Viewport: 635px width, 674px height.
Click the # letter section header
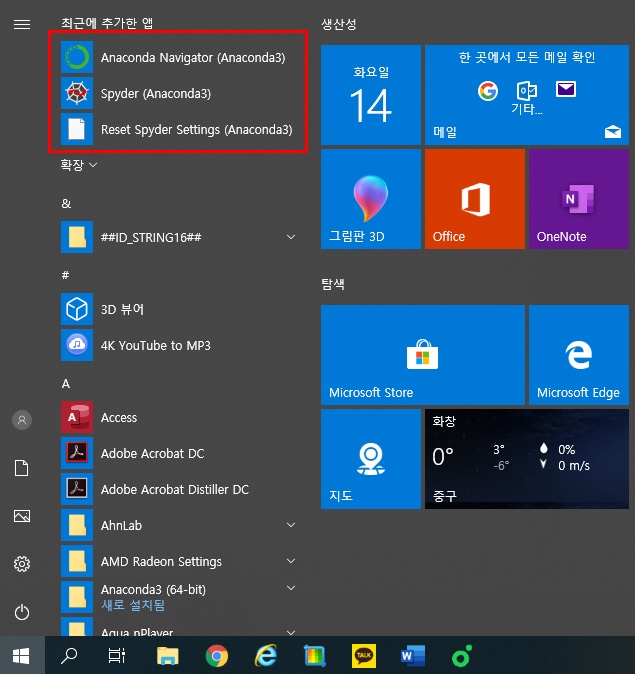tap(65, 275)
